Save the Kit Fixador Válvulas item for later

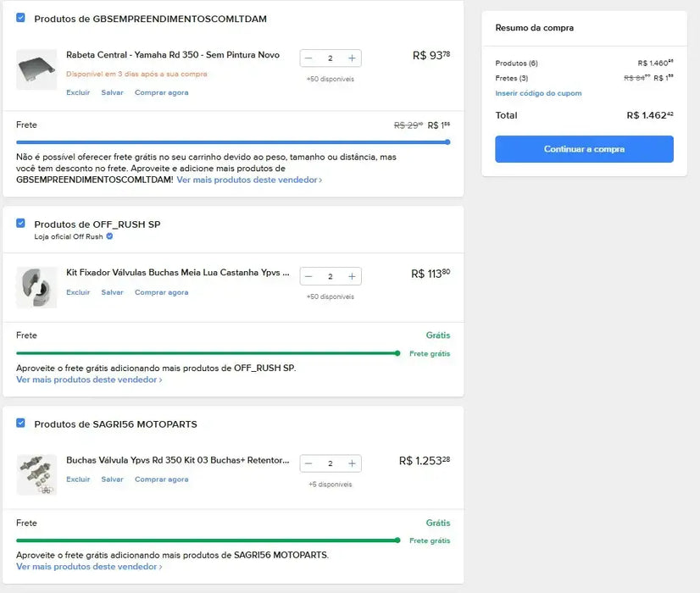click(112, 293)
